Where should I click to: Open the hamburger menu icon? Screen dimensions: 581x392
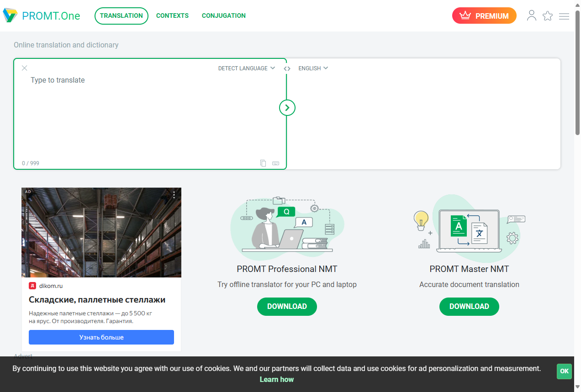564,16
